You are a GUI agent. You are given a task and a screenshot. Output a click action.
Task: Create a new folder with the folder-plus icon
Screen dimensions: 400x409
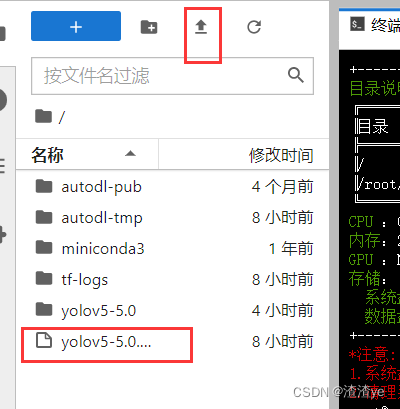[149, 27]
